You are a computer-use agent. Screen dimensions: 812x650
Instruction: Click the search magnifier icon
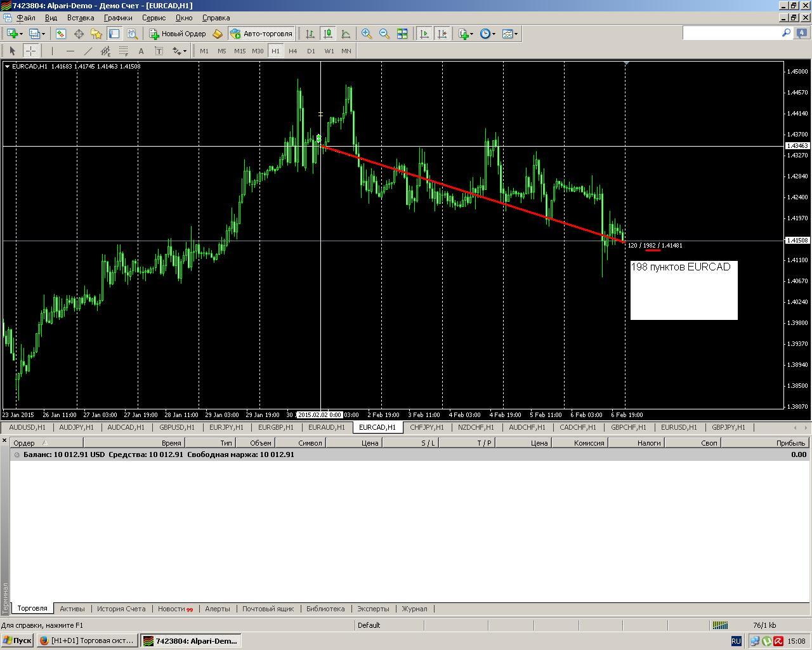click(x=787, y=33)
